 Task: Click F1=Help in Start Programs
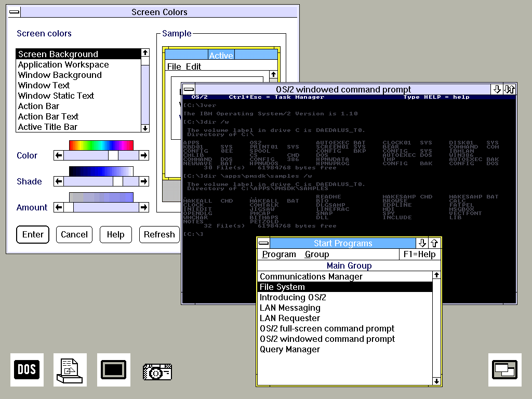420,255
